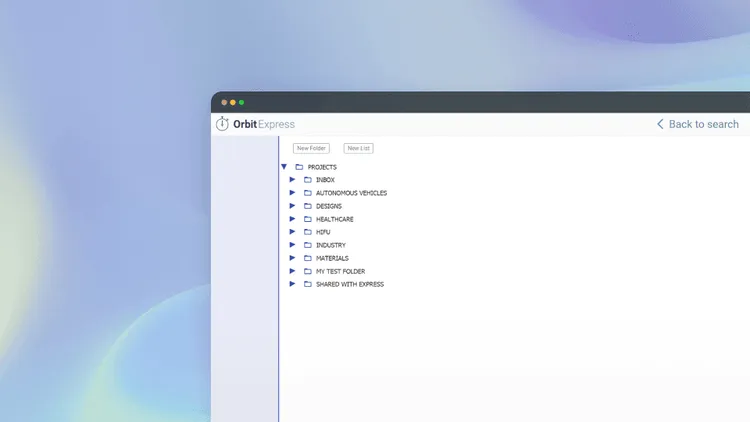This screenshot has height=422, width=750.
Task: Click the INDUSTRY folder icon
Action: coord(308,245)
